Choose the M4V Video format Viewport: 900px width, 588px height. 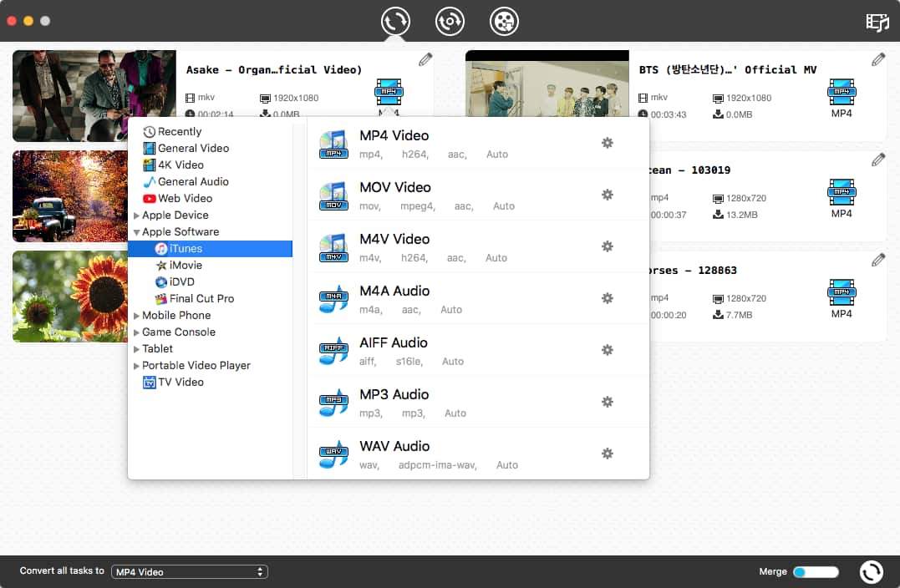click(x=478, y=246)
